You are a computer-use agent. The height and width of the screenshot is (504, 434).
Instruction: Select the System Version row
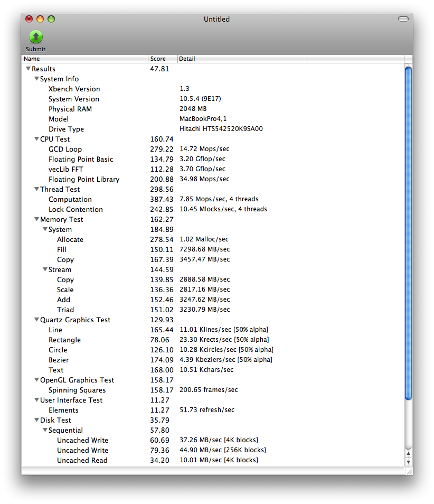(x=213, y=99)
